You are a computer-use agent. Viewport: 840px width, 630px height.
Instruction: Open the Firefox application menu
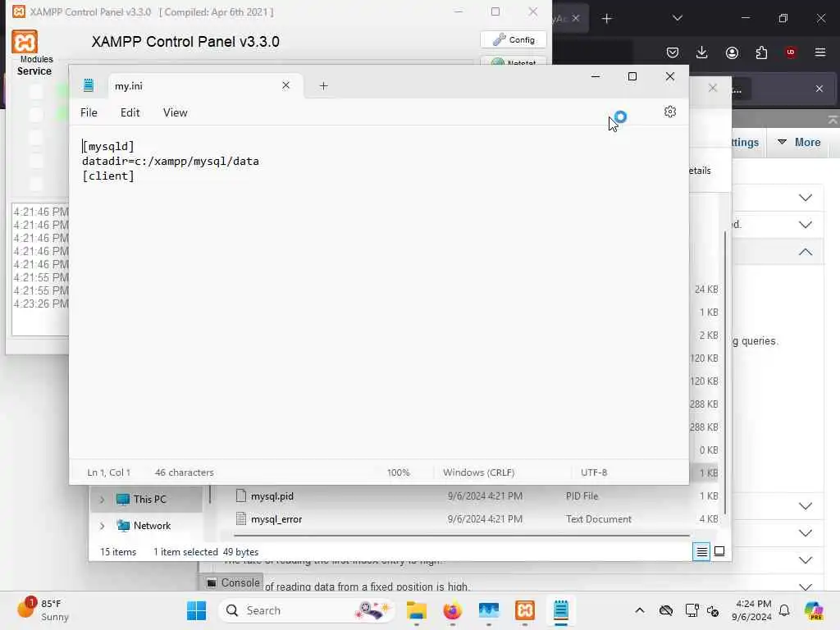[820, 52]
